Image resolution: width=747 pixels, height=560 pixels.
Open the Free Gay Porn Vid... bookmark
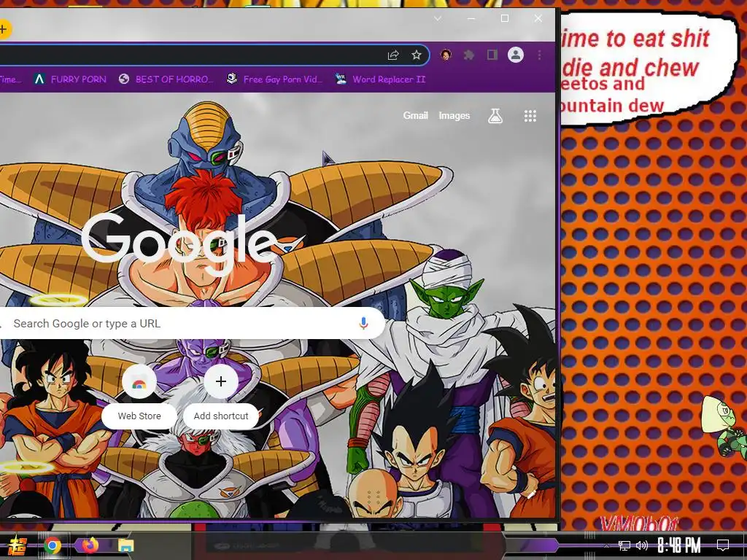click(274, 79)
